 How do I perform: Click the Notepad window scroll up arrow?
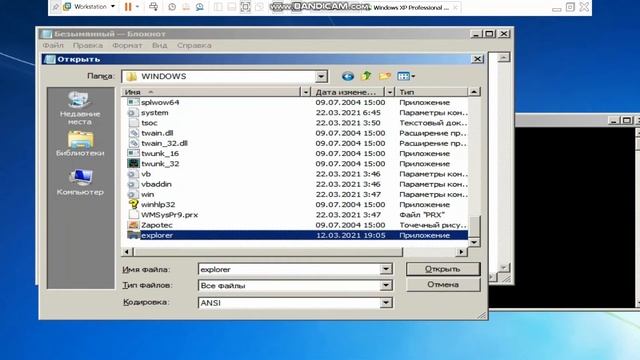click(504, 58)
